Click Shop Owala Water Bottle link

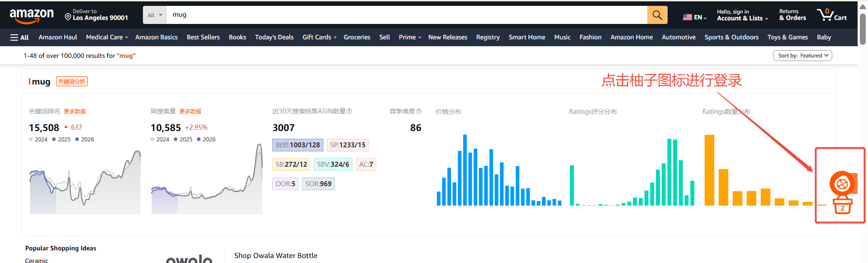276,255
